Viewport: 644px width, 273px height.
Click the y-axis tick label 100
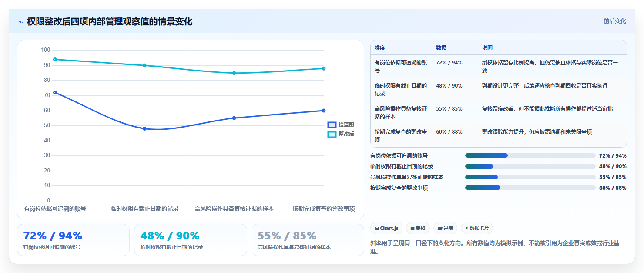pyautogui.click(x=46, y=50)
